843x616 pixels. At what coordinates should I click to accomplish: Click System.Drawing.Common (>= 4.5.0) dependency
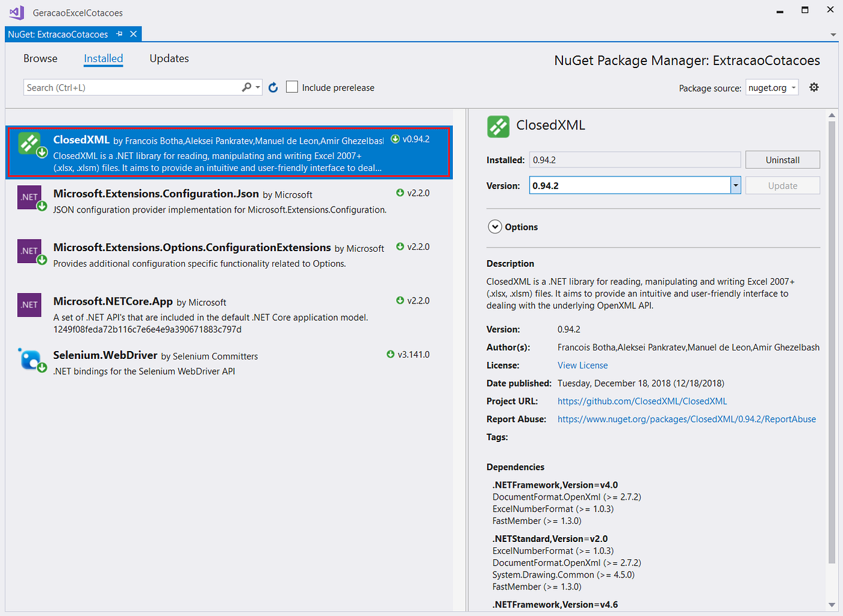564,574
